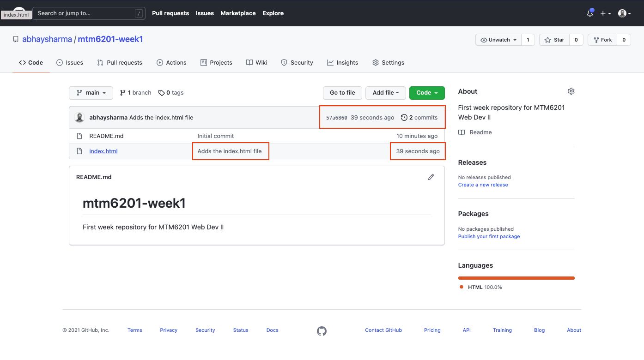The height and width of the screenshot is (360, 644).
Task: Click the orange HTML language bar
Action: [516, 278]
